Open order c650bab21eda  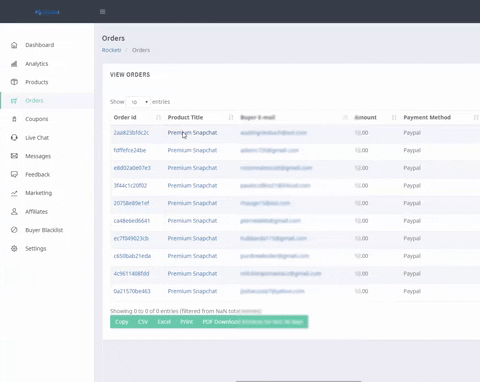pyautogui.click(x=132, y=256)
